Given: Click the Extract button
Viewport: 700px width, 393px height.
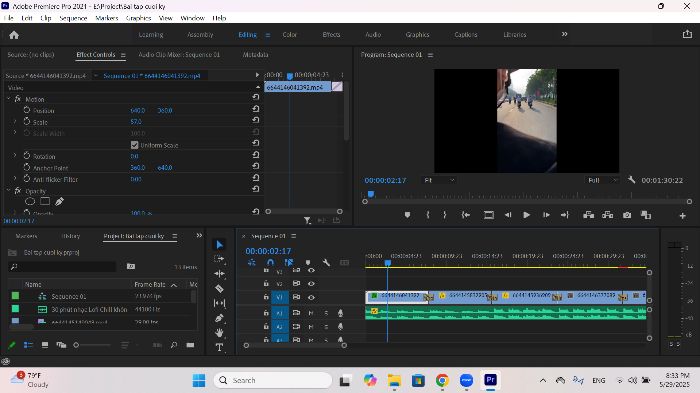Looking at the screenshot, I should (x=608, y=215).
